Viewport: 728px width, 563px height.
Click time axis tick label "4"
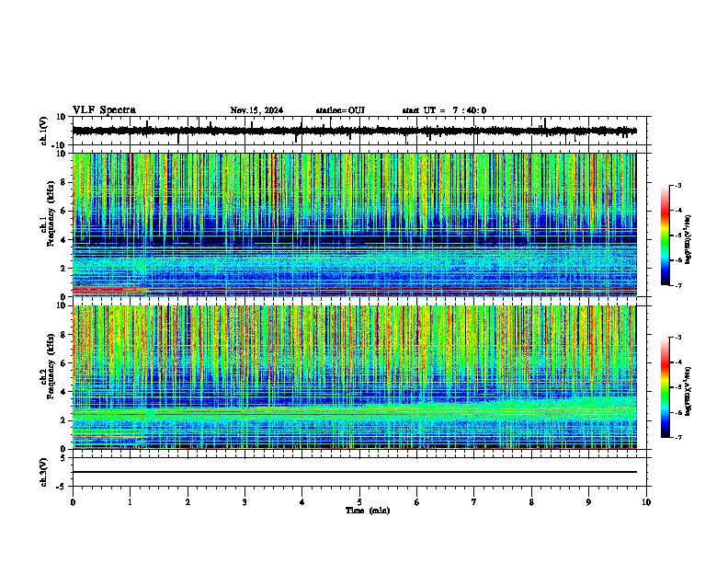point(302,502)
